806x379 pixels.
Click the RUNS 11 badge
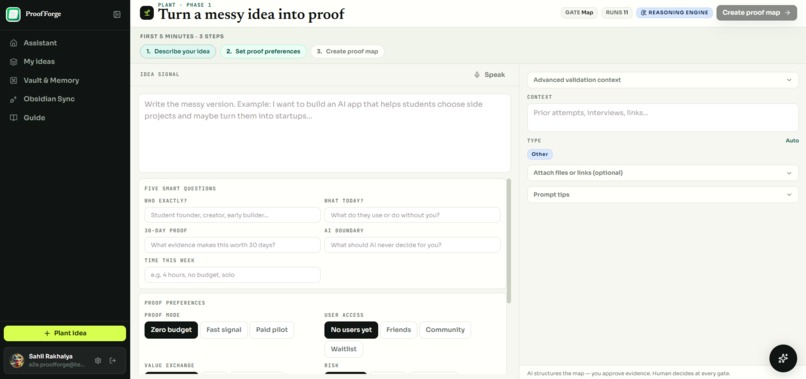[617, 13]
